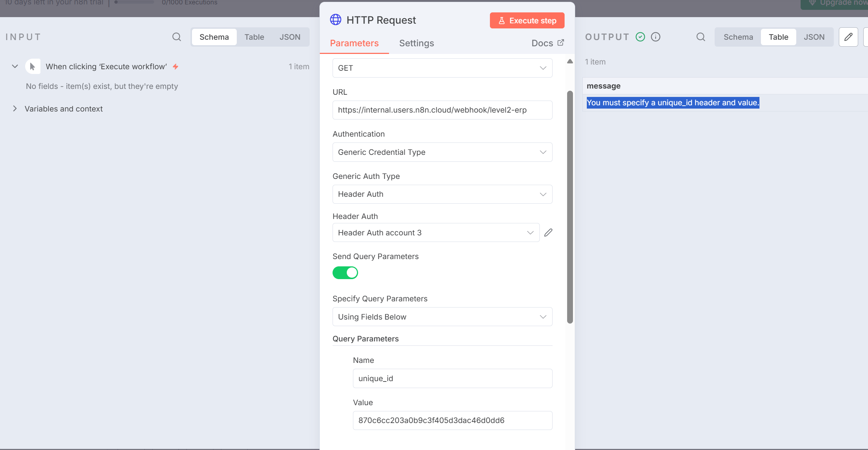Click the green success checkmark beside OUTPUT
This screenshot has width=868, height=450.
click(640, 36)
